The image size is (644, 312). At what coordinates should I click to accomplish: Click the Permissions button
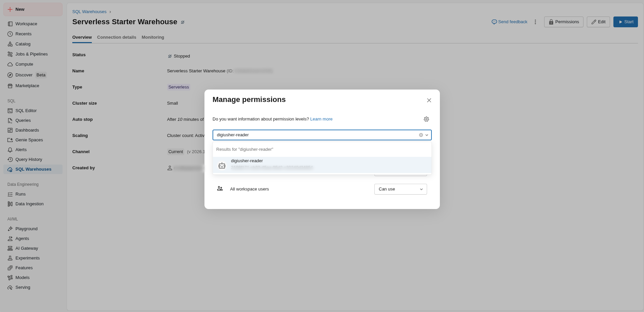coord(564,22)
